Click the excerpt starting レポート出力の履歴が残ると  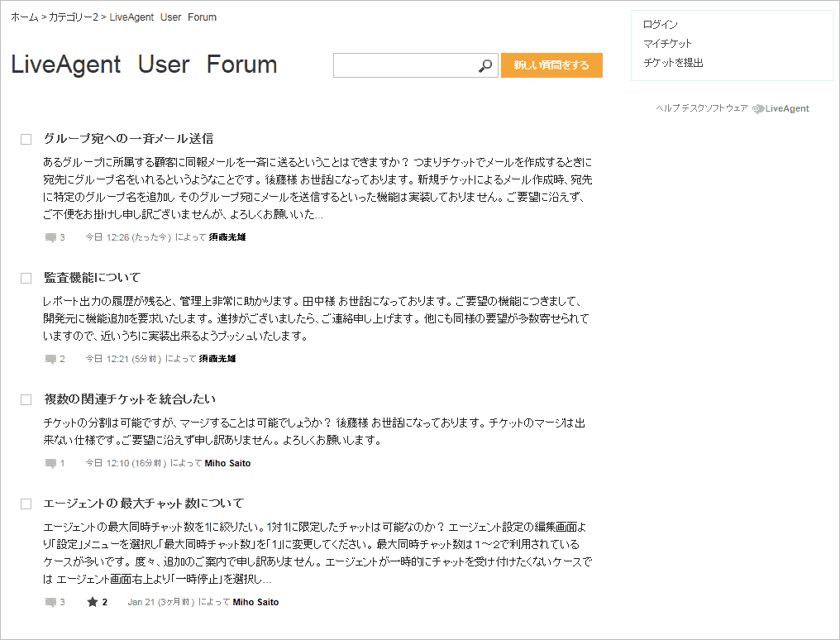316,318
